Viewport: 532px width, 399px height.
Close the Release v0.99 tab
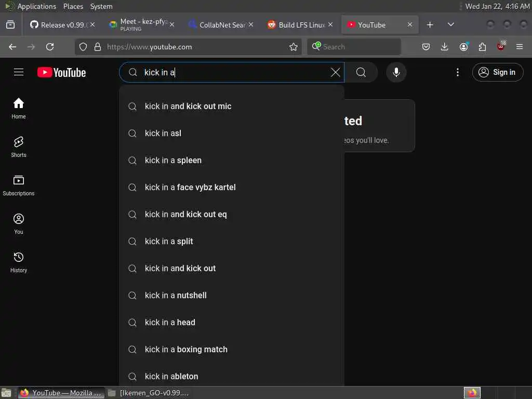92,25
